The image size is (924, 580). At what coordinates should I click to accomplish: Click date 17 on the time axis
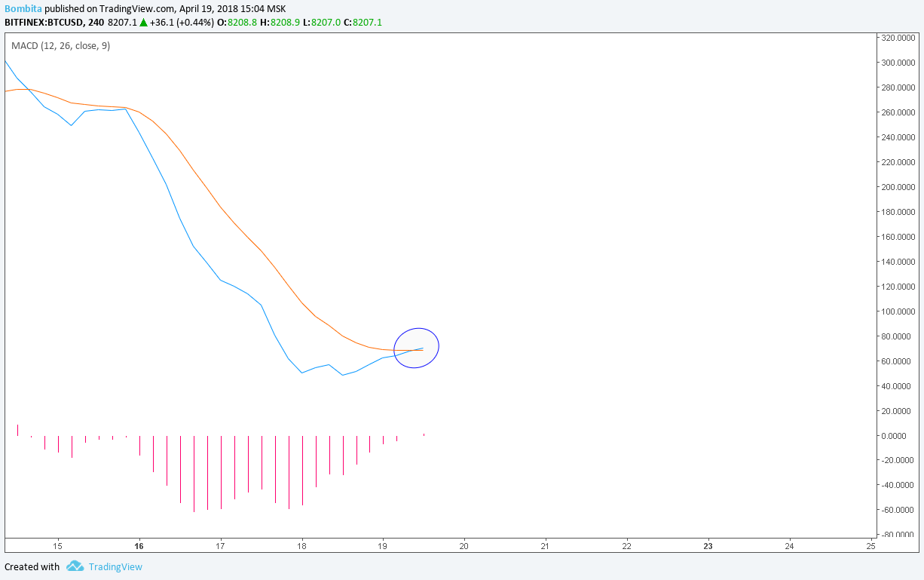[220, 545]
